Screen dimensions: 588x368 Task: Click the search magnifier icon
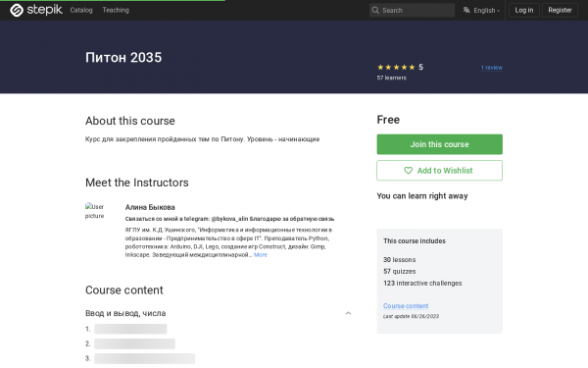(375, 10)
